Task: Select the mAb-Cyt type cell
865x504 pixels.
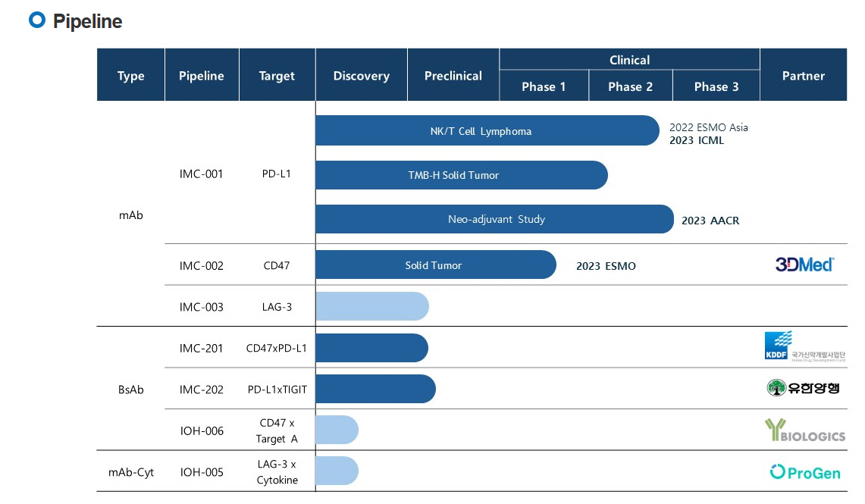Action: [130, 472]
